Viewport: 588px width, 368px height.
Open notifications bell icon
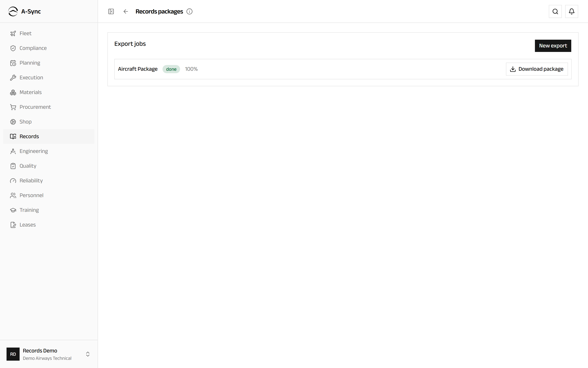tap(571, 11)
